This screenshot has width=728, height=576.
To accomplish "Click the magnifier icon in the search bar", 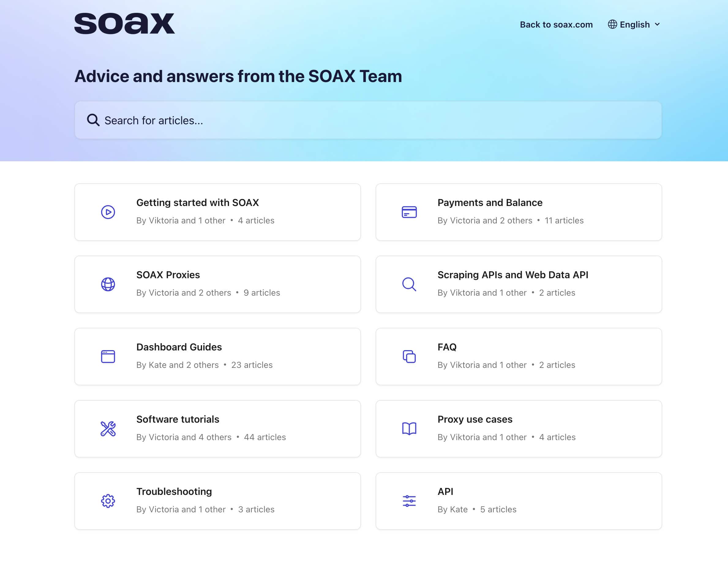I will click(93, 120).
